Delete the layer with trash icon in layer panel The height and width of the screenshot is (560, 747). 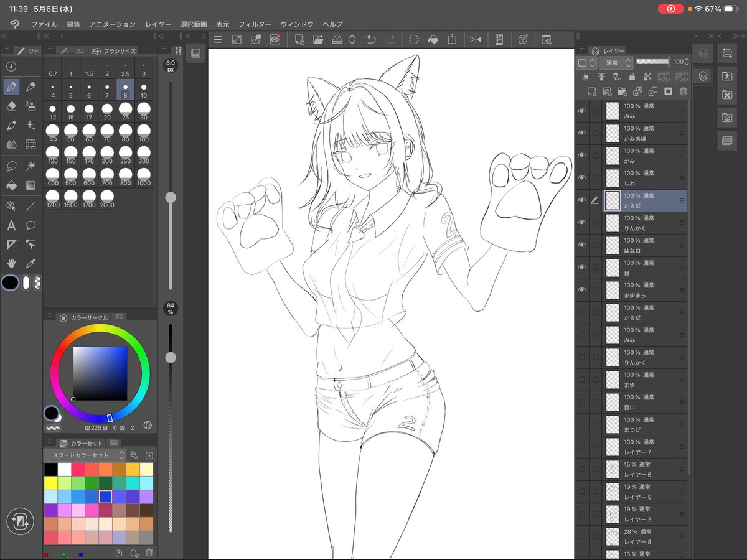tap(683, 91)
